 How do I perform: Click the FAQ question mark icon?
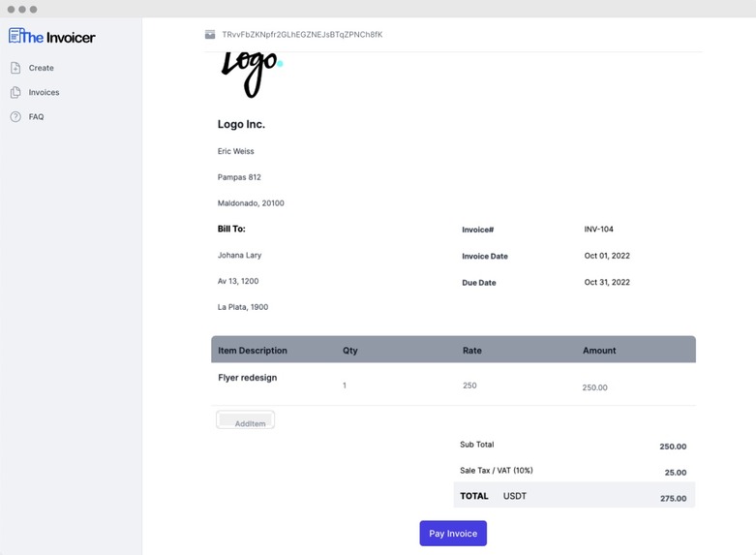coord(15,117)
